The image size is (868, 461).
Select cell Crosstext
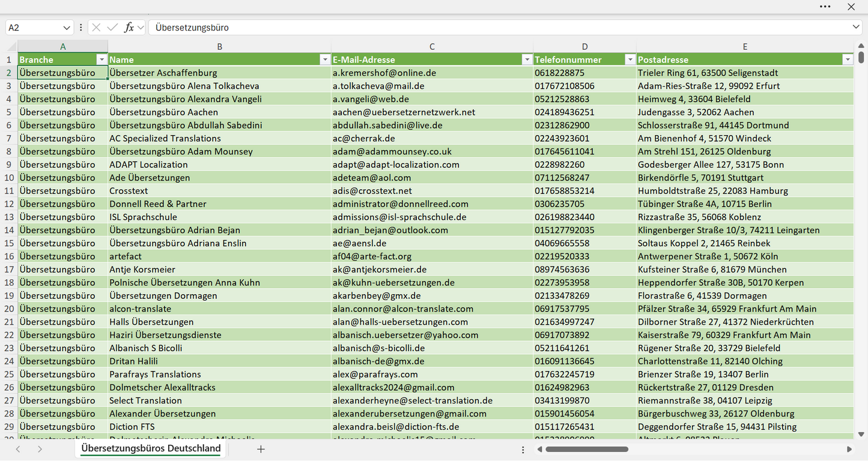pyautogui.click(x=220, y=191)
